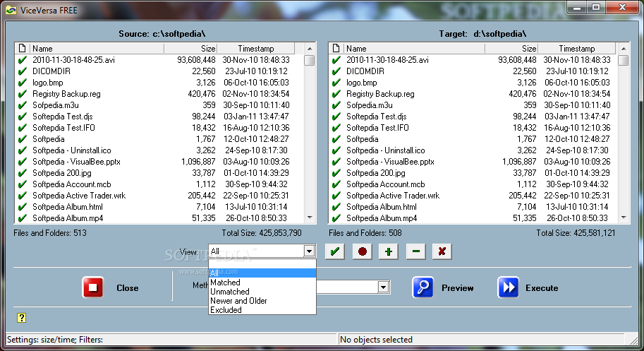This screenshot has height=351, width=644.
Task: Click the magnifier icon beside Preview
Action: click(x=423, y=287)
